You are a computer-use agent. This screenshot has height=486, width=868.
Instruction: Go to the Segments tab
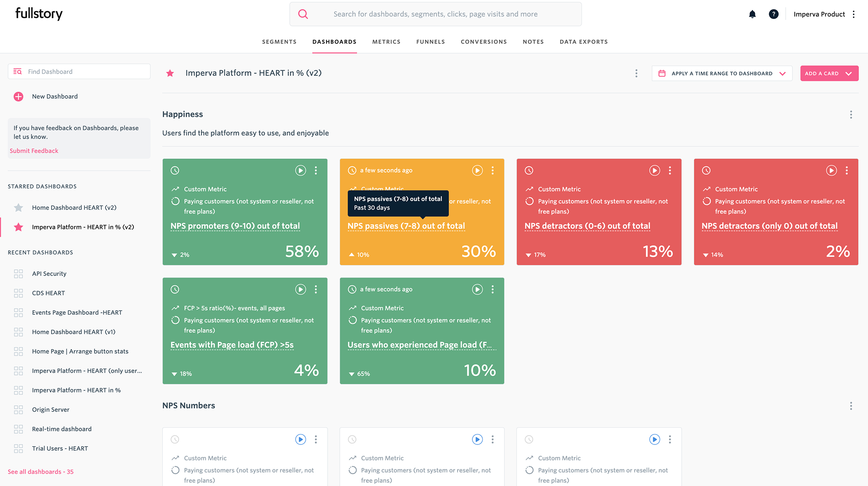pos(279,42)
